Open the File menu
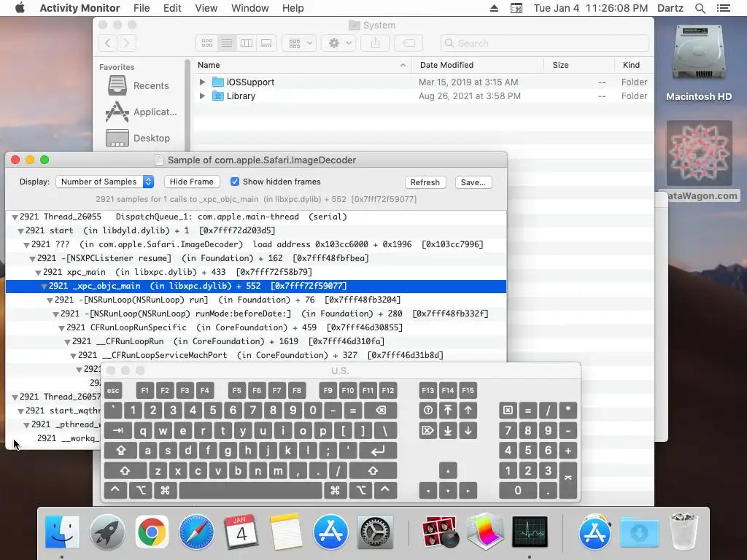The width and height of the screenshot is (747, 560). click(142, 8)
